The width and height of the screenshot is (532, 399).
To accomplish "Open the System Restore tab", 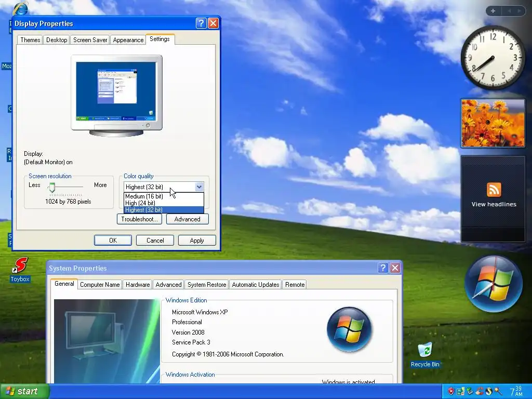I will pyautogui.click(x=207, y=285).
